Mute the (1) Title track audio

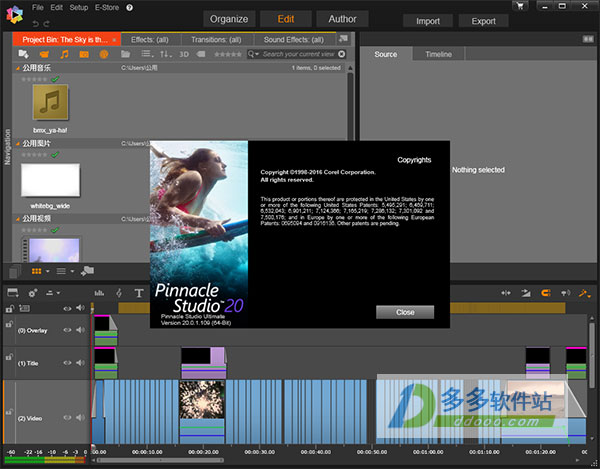tap(80, 363)
